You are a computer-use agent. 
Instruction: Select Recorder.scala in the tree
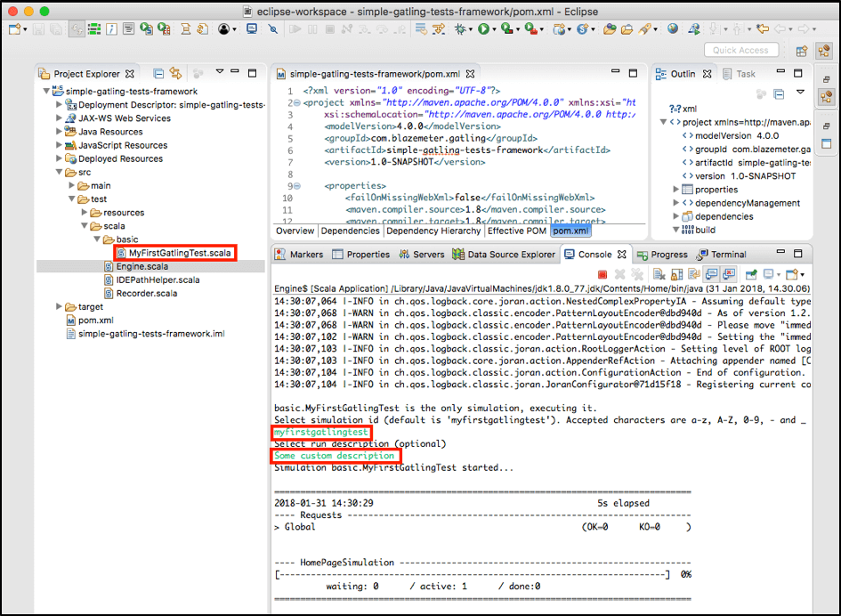click(x=147, y=294)
